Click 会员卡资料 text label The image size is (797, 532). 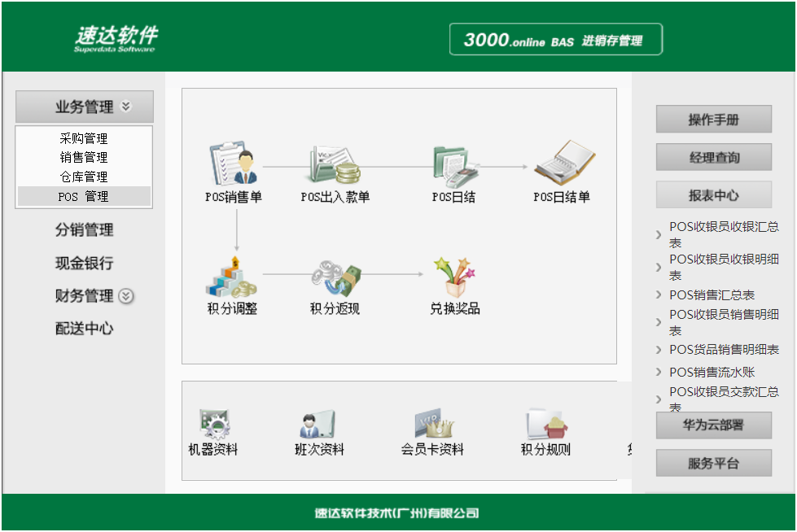tap(432, 449)
